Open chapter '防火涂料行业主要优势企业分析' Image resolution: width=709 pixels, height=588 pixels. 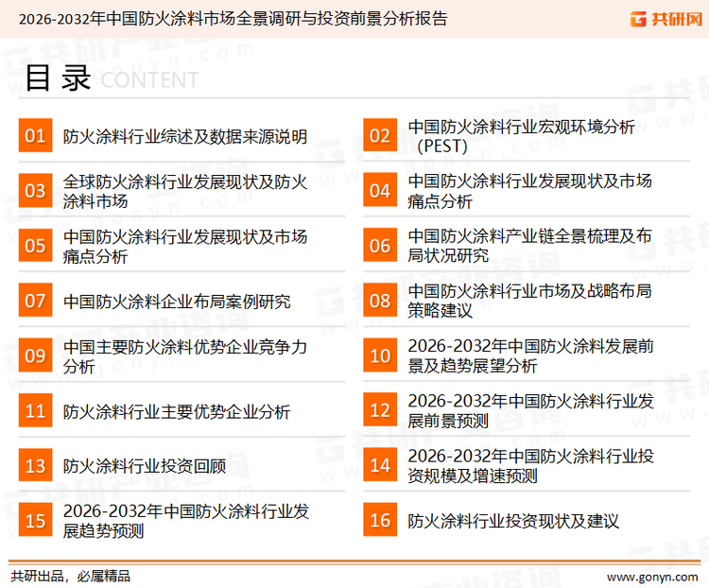click(177, 411)
